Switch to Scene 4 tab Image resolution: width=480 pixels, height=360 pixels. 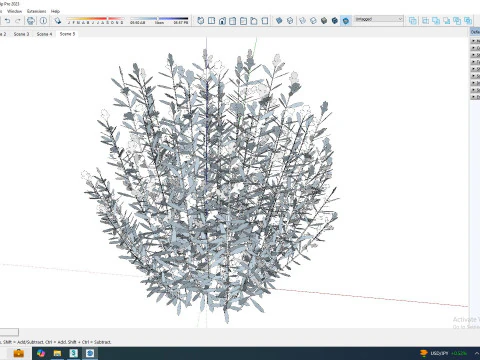44,34
